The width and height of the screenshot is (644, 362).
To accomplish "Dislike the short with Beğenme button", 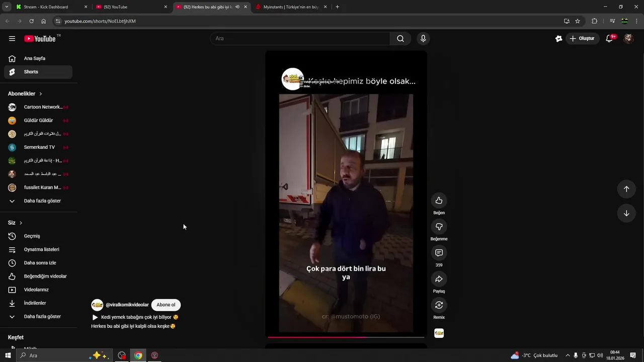I will pos(439,227).
